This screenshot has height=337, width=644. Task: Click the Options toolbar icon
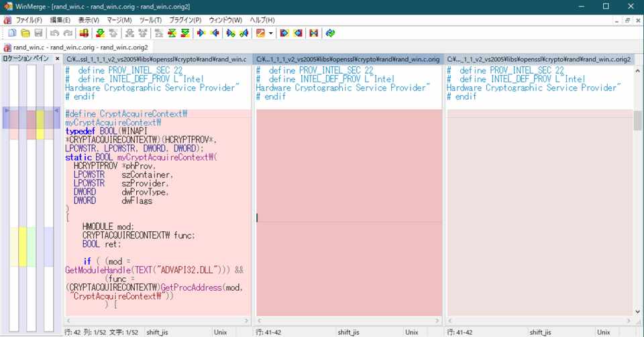(260, 33)
